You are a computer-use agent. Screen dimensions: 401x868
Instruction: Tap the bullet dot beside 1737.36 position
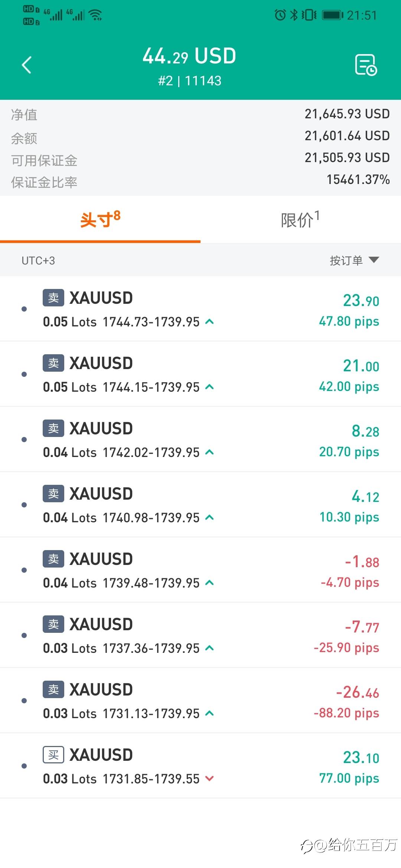click(24, 635)
